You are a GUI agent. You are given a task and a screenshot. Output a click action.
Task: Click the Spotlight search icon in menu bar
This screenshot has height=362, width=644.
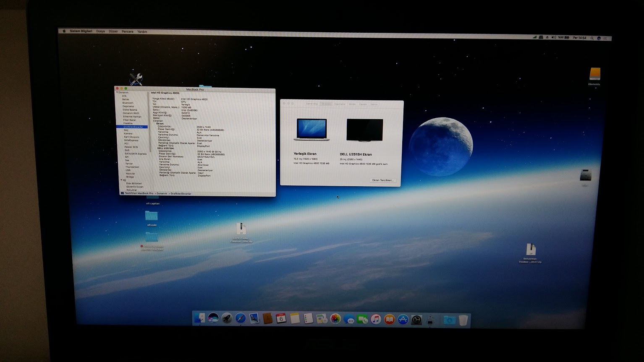click(x=592, y=38)
